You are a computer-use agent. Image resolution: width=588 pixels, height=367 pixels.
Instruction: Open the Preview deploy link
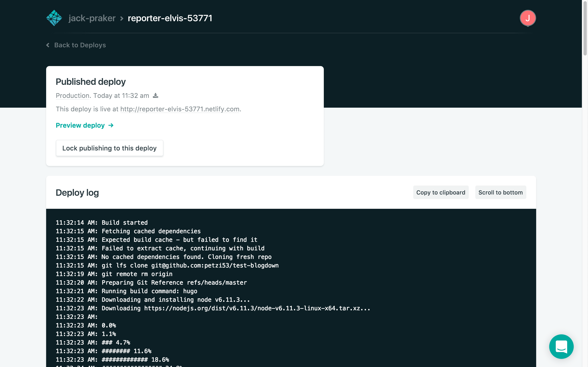pos(80,125)
